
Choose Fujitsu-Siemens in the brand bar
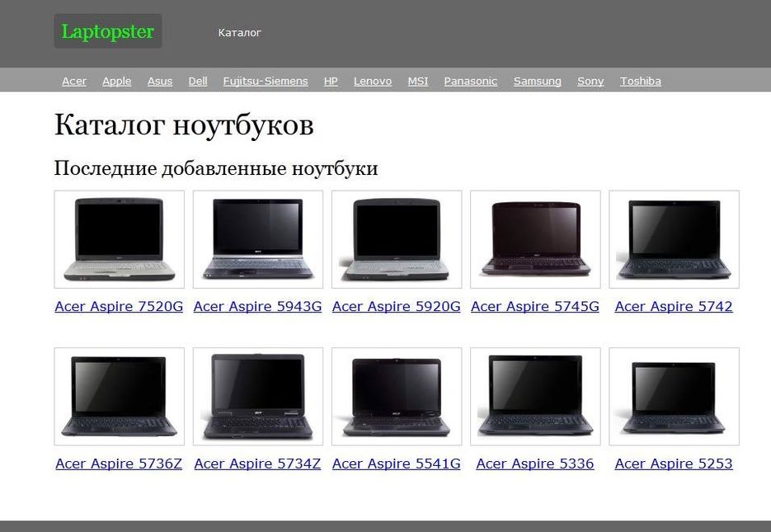tap(265, 81)
